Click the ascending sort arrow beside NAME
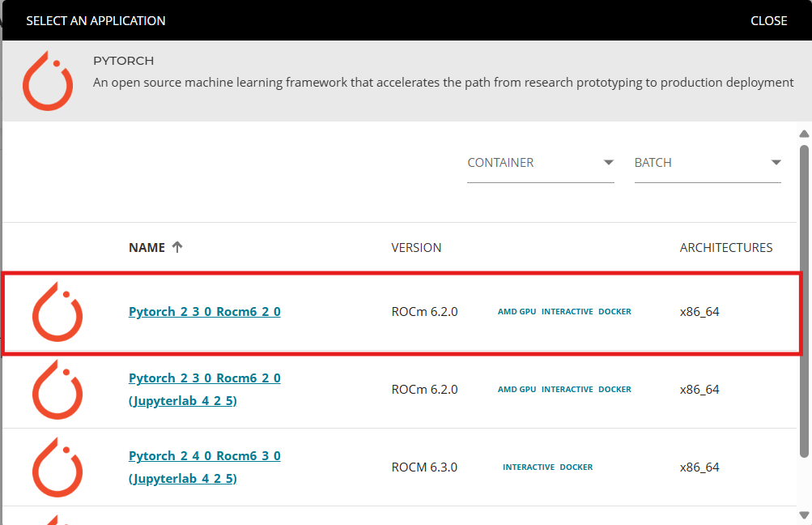This screenshot has height=525, width=812. pos(177,247)
